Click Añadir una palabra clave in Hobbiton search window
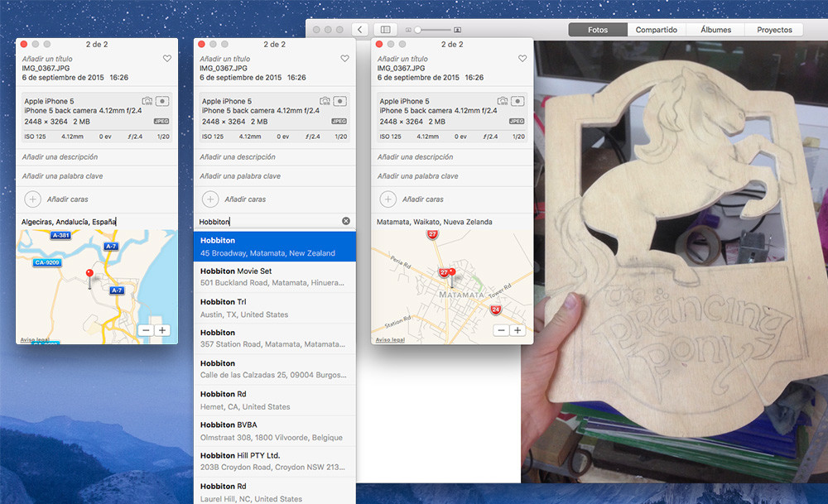 240,175
